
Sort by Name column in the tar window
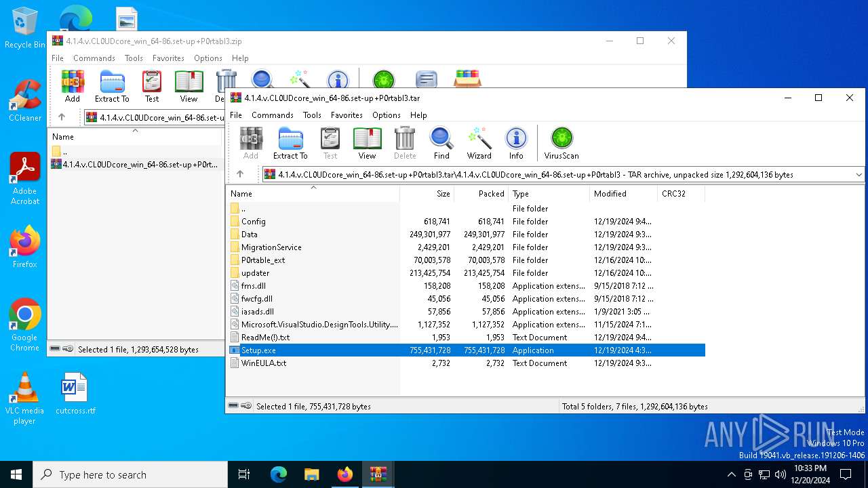pyautogui.click(x=313, y=194)
